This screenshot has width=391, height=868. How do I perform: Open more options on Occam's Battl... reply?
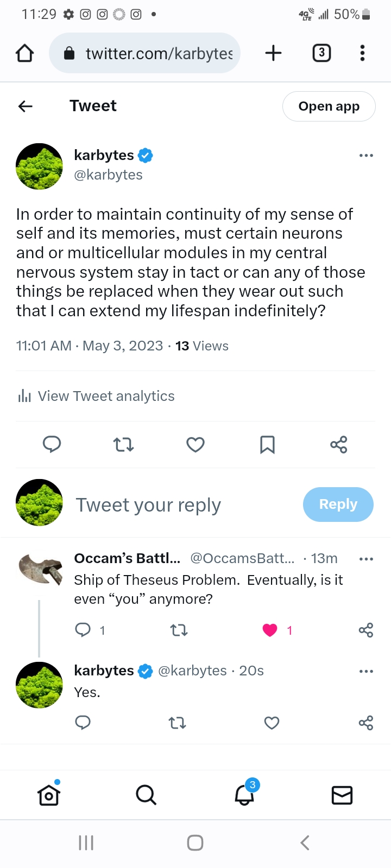point(367,559)
